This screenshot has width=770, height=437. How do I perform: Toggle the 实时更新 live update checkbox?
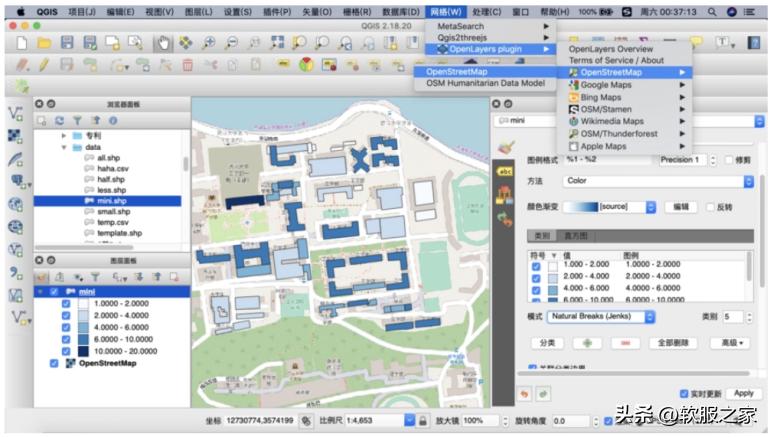tap(683, 393)
